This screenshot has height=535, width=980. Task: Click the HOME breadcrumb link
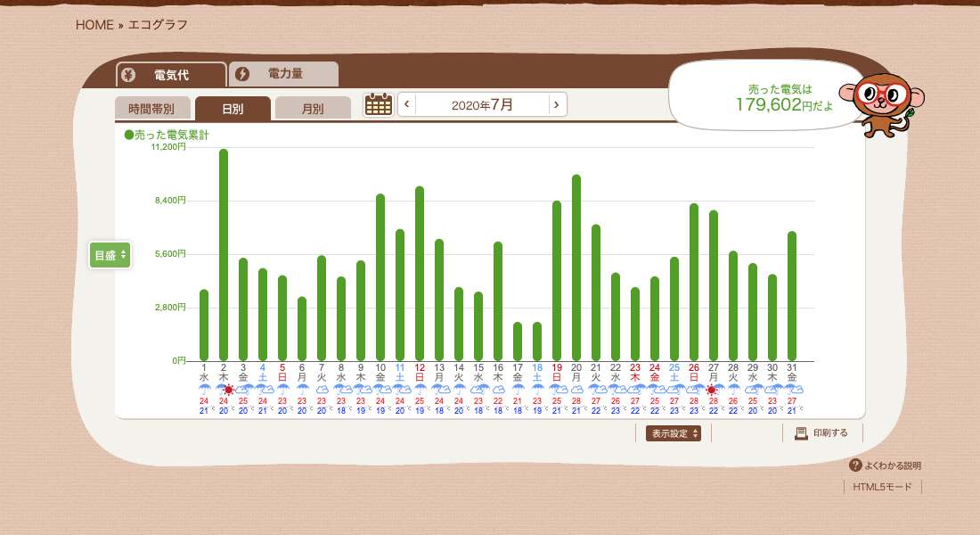[94, 25]
